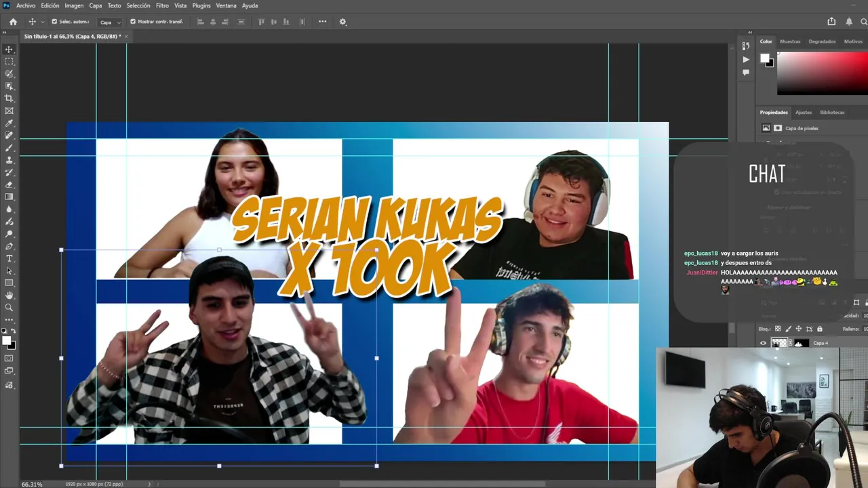Open the Comments panel icon
Image resolution: width=868 pixels, height=488 pixels.
point(746,73)
